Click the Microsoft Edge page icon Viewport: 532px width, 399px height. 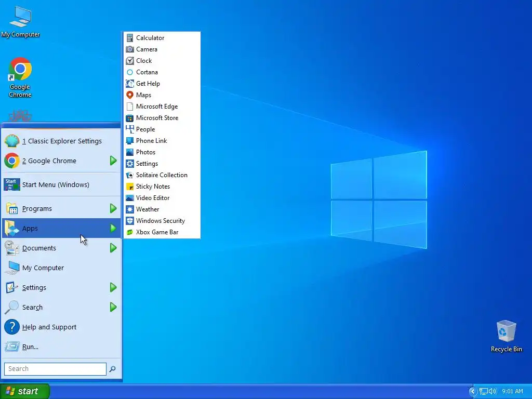point(129,107)
